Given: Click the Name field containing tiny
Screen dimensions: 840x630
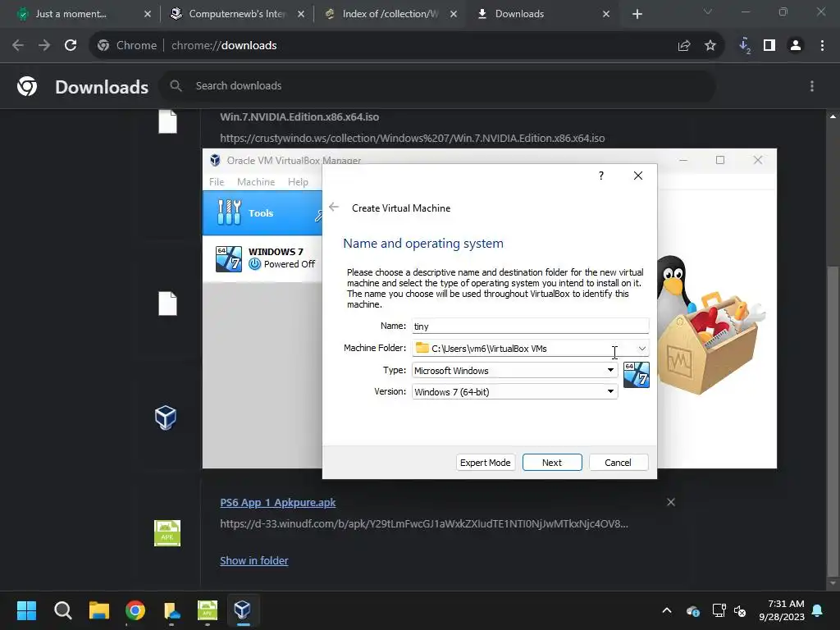Looking at the screenshot, I should (x=531, y=326).
